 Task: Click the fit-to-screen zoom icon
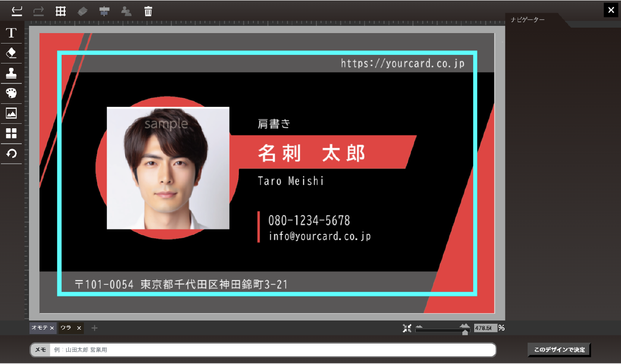pos(407,328)
